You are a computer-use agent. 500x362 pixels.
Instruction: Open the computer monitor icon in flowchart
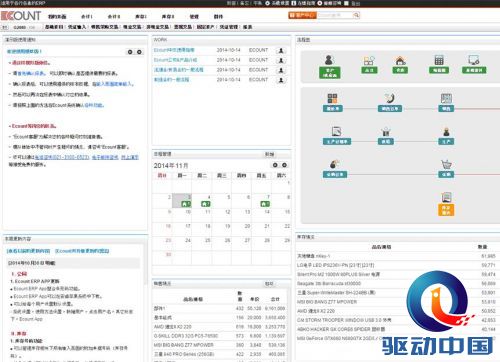pos(474,60)
